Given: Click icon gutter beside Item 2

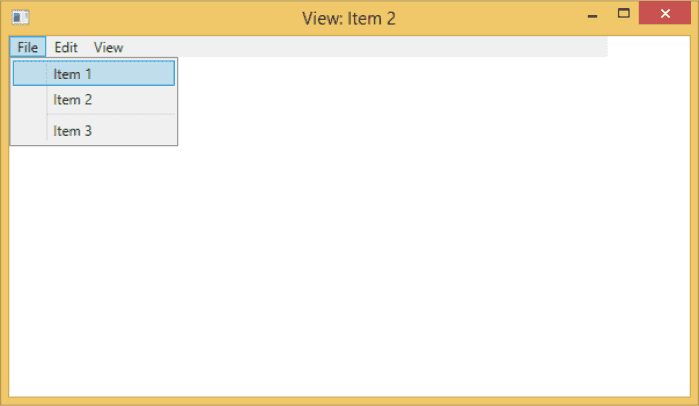Looking at the screenshot, I should [x=29, y=99].
